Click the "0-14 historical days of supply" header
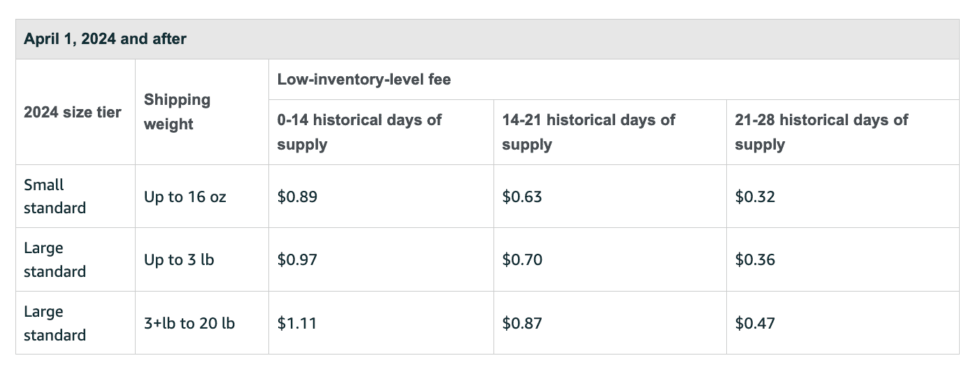Image resolution: width=980 pixels, height=372 pixels. (x=359, y=132)
